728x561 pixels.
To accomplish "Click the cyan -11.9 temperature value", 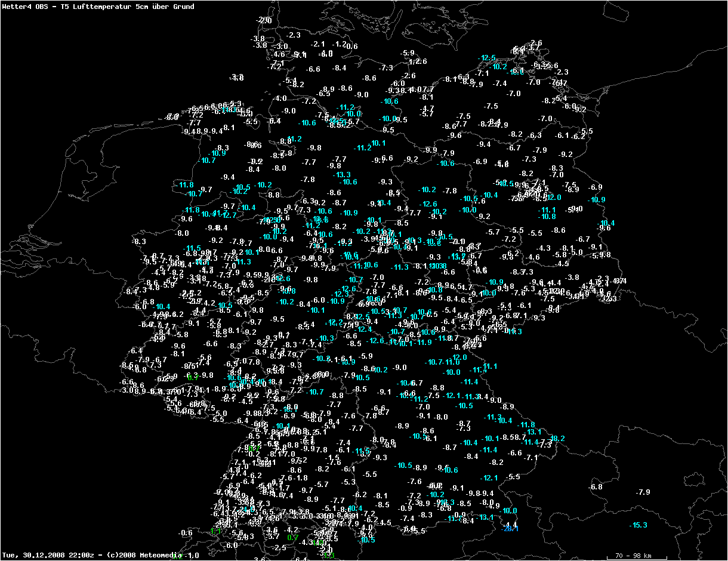I will click(x=422, y=342).
